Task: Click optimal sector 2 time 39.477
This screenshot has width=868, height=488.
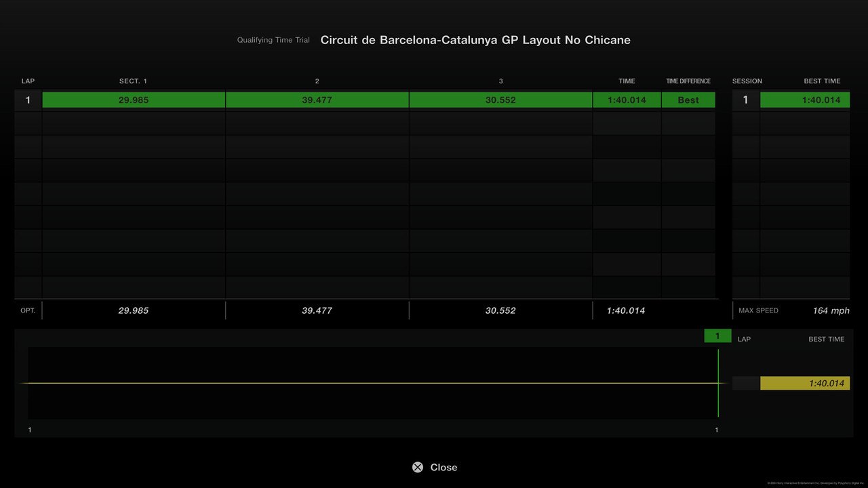Action: coord(317,310)
